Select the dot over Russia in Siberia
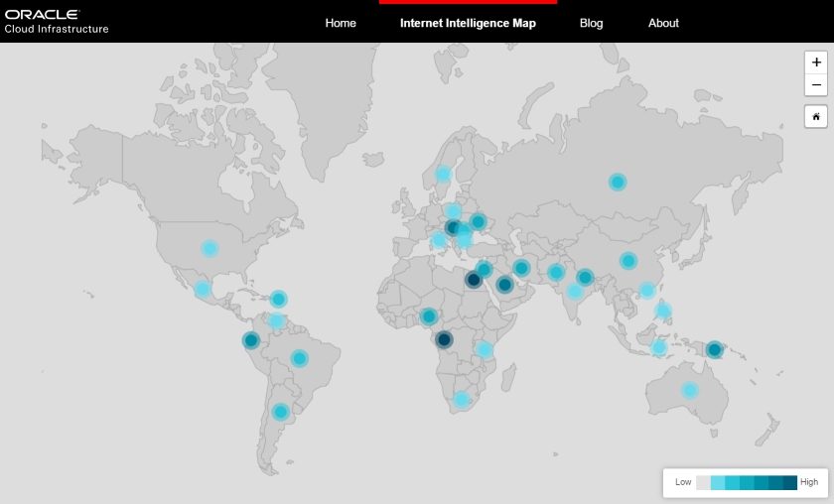 (617, 183)
